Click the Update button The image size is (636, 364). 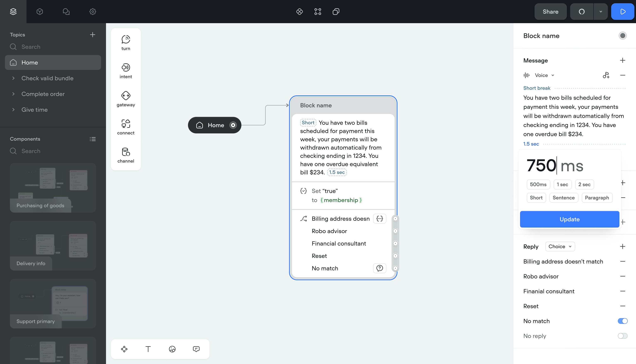point(570,219)
